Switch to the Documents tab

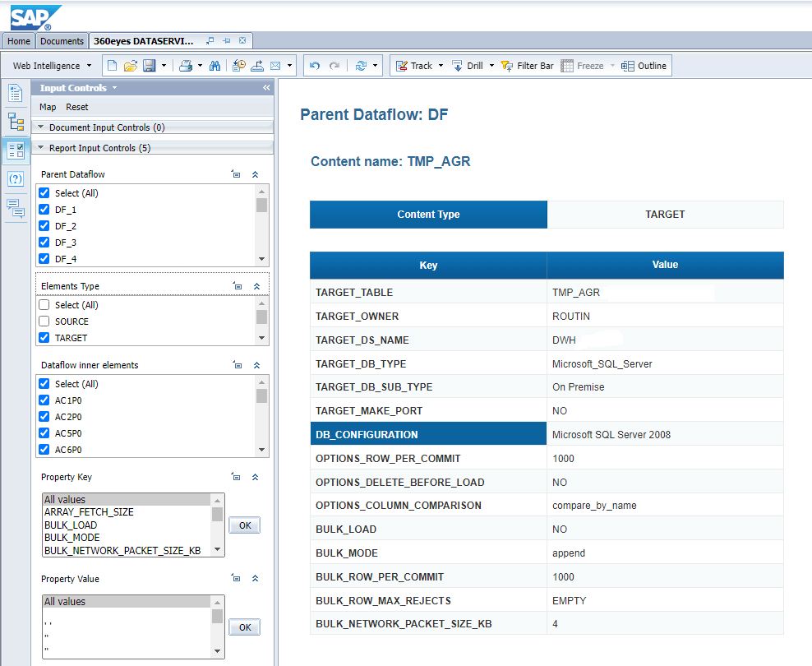[x=62, y=41]
